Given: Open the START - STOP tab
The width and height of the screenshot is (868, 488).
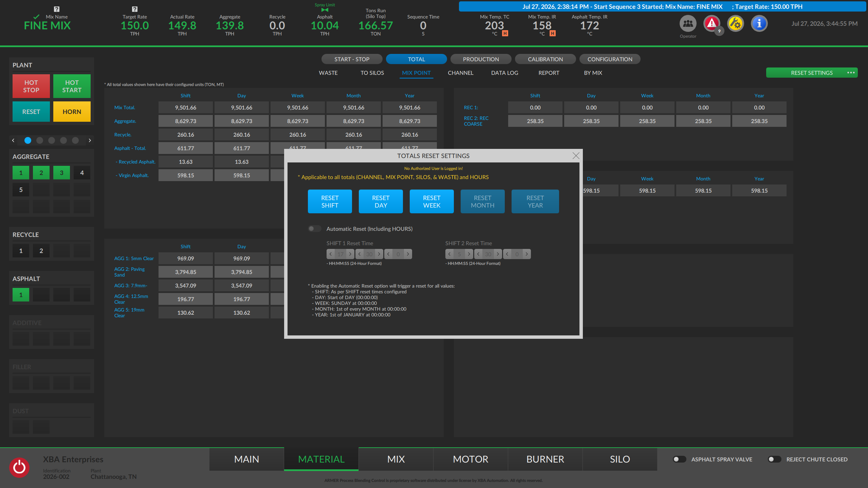Looking at the screenshot, I should coord(352,59).
